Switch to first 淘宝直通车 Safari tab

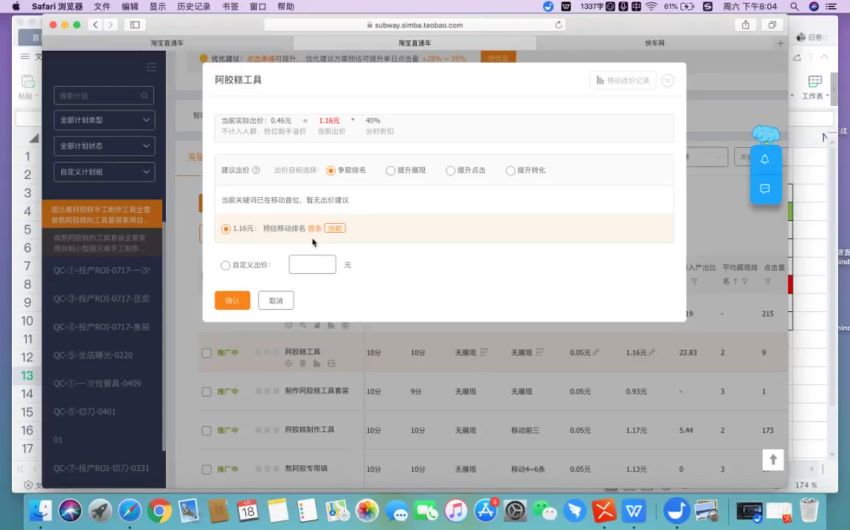click(x=168, y=43)
